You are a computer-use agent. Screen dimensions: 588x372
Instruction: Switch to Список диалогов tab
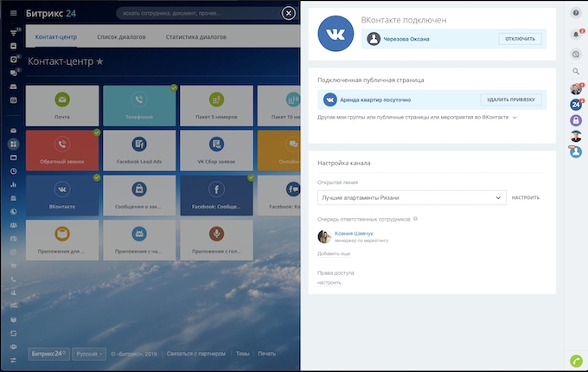121,37
